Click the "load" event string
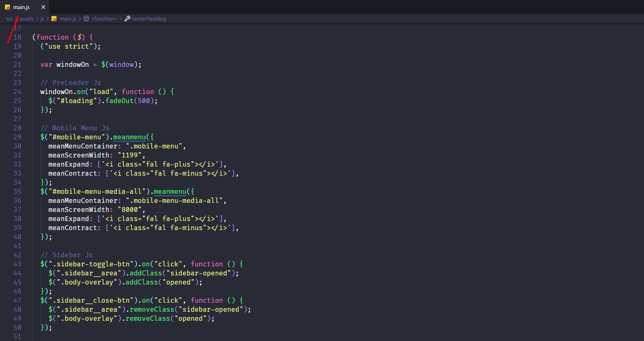The image size is (644, 341). click(101, 92)
